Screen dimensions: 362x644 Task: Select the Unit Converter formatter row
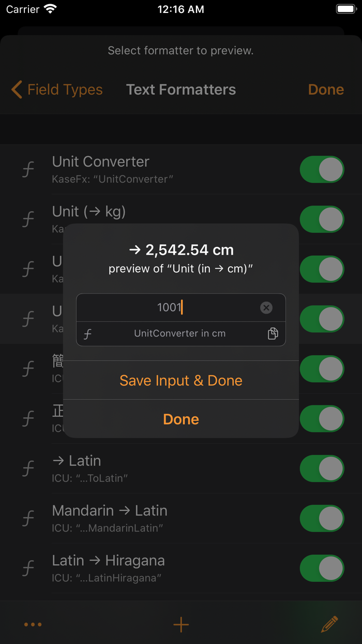tap(155, 169)
